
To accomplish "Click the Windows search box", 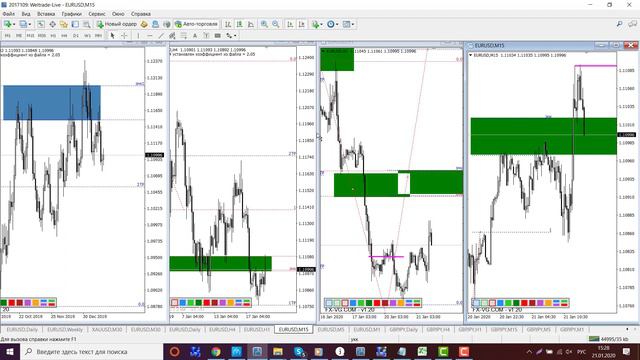I will (91, 352).
